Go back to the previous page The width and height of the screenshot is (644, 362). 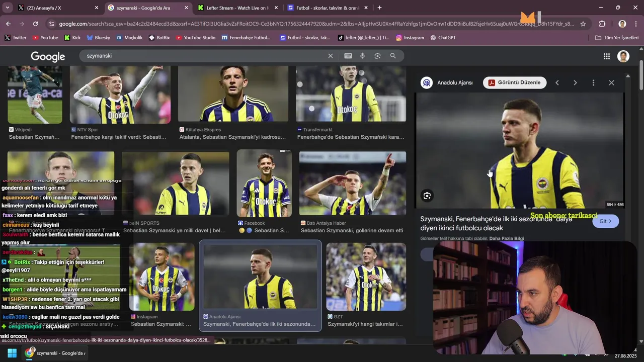click(8, 24)
